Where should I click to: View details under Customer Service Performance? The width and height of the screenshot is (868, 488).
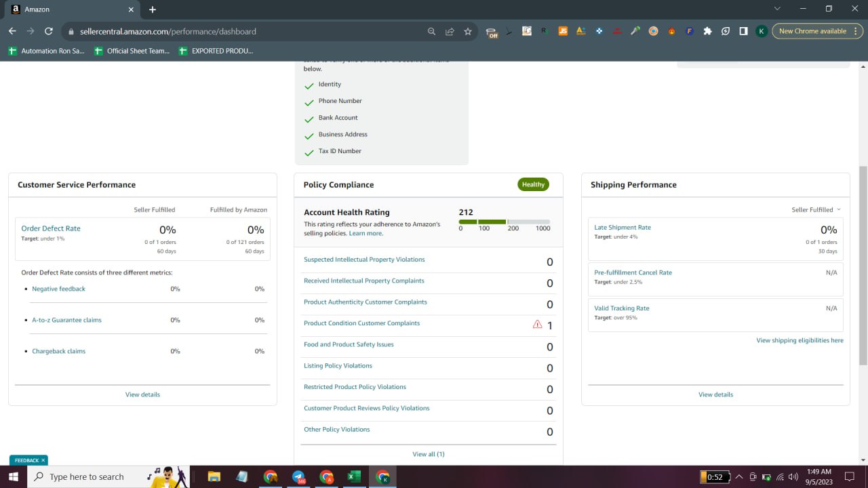(142, 394)
